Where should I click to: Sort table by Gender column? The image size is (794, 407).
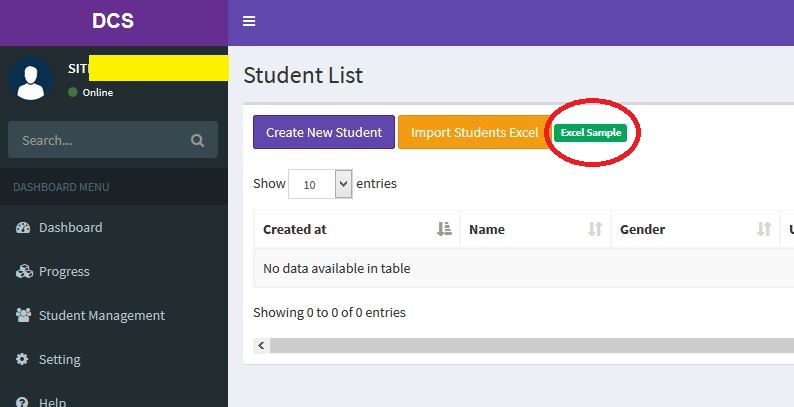pyautogui.click(x=695, y=230)
